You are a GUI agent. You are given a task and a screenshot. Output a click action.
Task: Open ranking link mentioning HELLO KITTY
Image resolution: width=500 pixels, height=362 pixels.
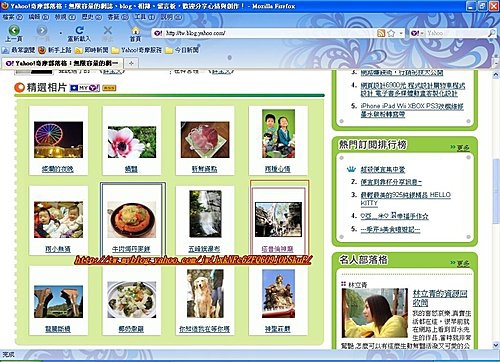(x=406, y=199)
